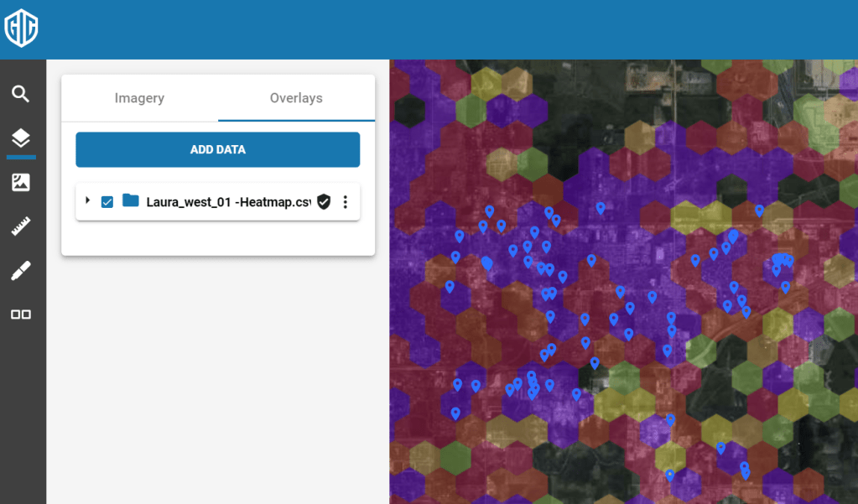Uncheck the Laura_west_01 heatmap visibility checkbox

[x=107, y=202]
